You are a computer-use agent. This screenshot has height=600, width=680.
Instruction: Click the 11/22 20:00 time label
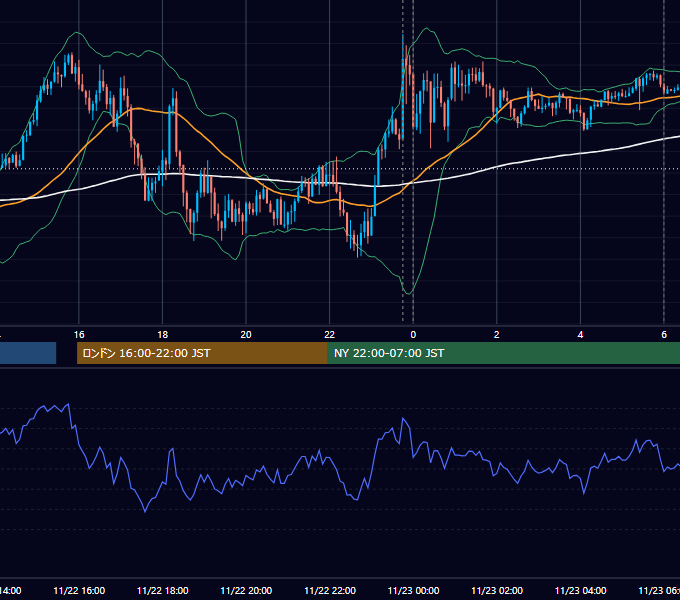tap(246, 590)
